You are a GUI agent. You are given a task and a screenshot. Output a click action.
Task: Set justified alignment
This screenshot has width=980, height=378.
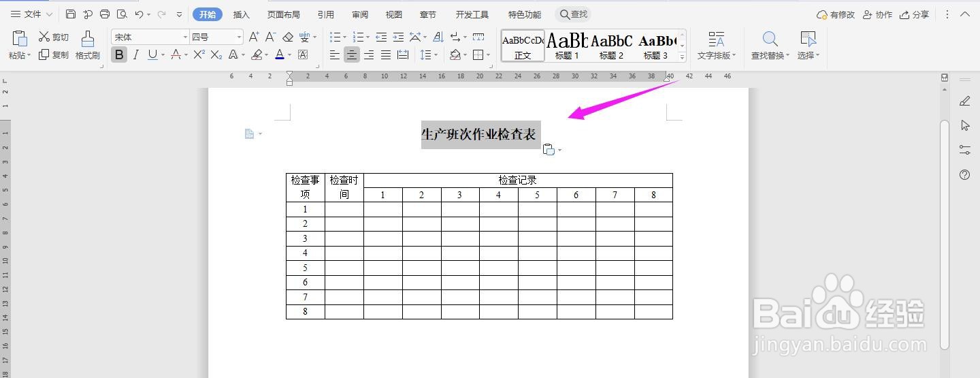pos(386,55)
